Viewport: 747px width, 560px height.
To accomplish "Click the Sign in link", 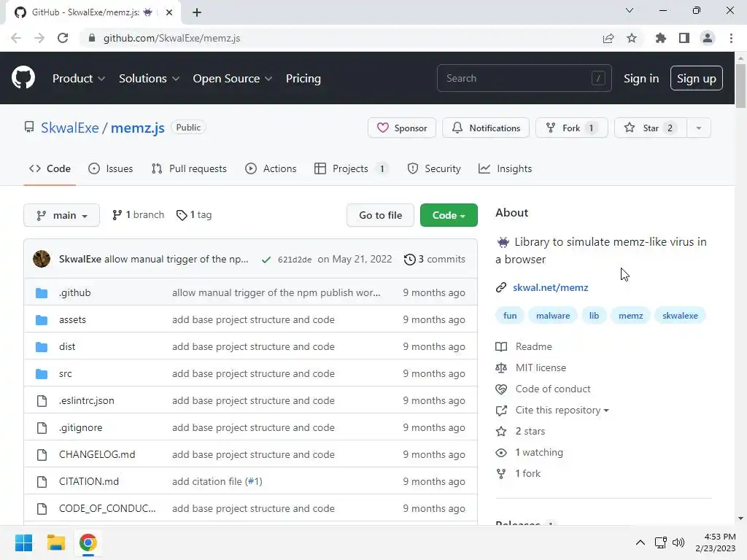I will point(640,78).
